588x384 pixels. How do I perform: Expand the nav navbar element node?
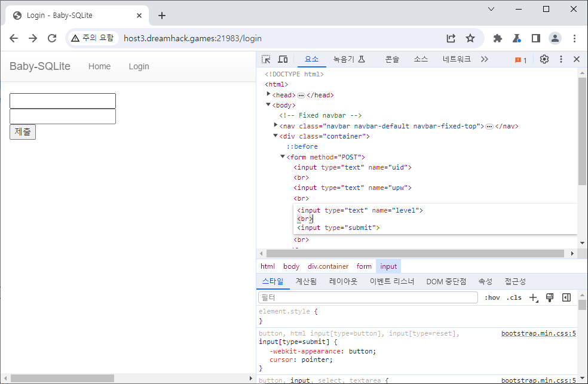(x=275, y=125)
